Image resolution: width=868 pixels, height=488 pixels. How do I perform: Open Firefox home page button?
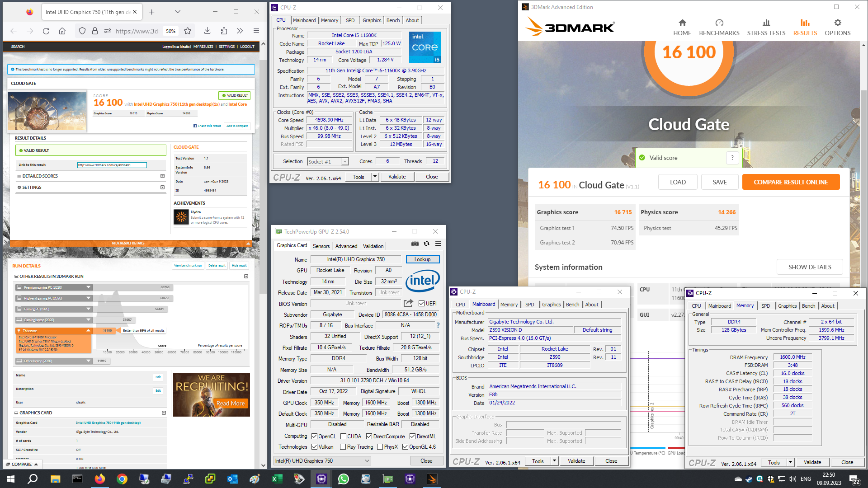(x=62, y=31)
